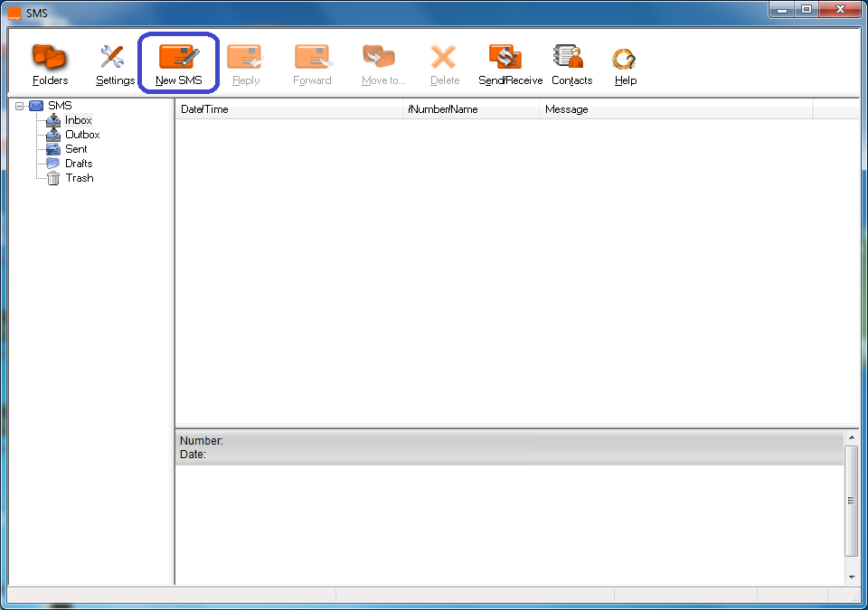This screenshot has width=868, height=610.
Task: Collapse the SMS tree root node
Action: click(x=19, y=106)
